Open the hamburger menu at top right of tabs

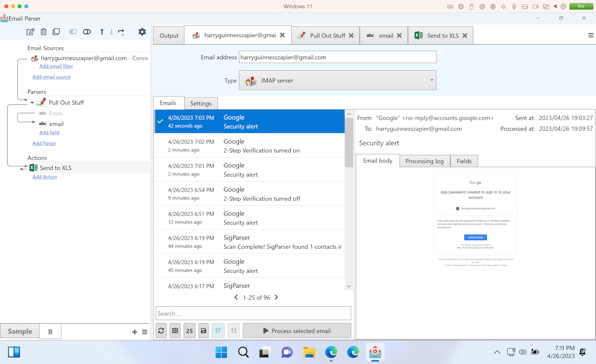pyautogui.click(x=591, y=35)
